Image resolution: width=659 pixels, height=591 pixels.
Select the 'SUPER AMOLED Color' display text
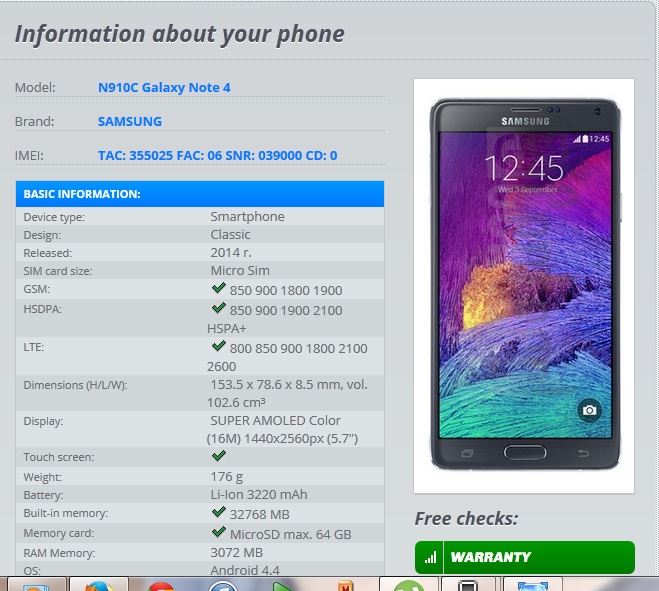pyautogui.click(x=275, y=421)
